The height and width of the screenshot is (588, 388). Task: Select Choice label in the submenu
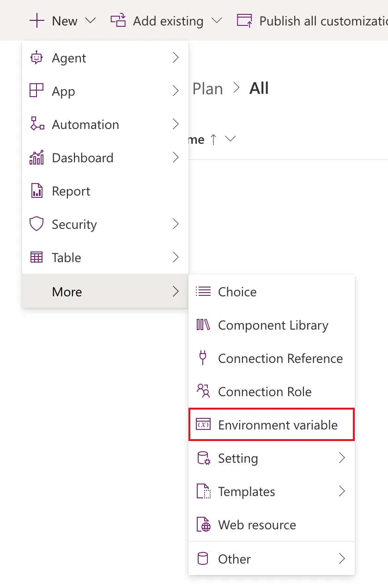(x=237, y=292)
